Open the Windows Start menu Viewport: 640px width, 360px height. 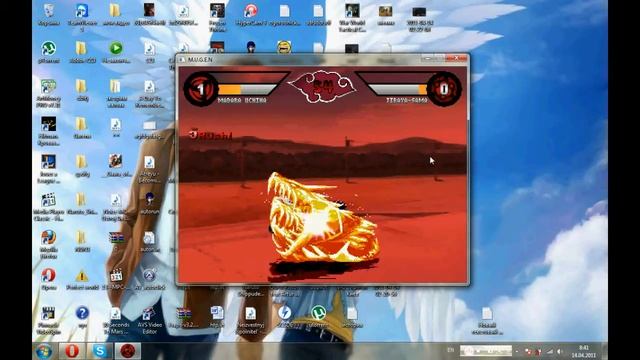coord(44,351)
